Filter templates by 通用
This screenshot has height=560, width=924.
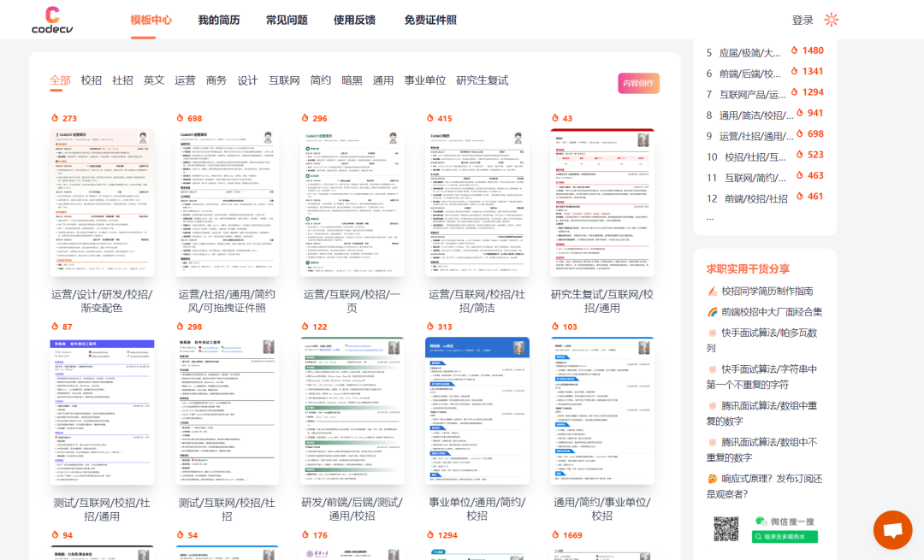click(x=383, y=80)
